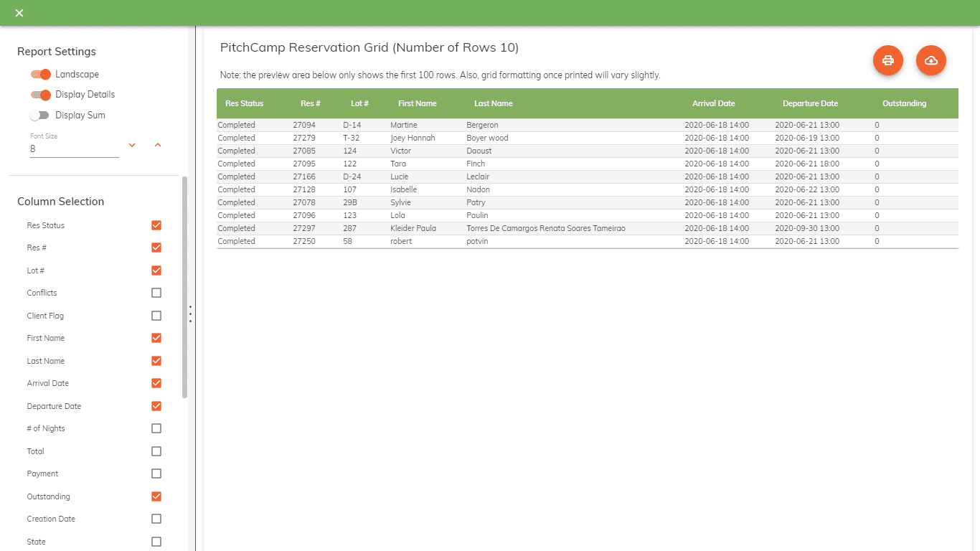Check the Payment column checkbox
This screenshot has height=551, width=980.
pos(156,474)
